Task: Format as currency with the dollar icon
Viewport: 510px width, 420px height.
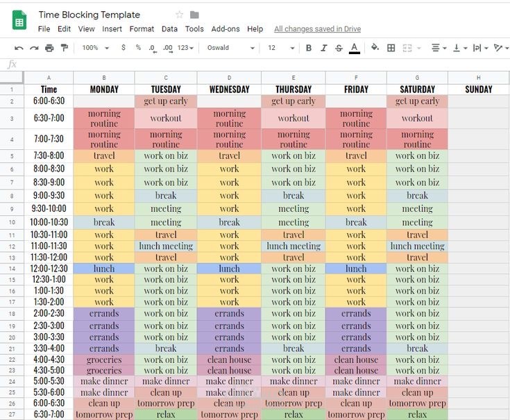Action: [124, 47]
